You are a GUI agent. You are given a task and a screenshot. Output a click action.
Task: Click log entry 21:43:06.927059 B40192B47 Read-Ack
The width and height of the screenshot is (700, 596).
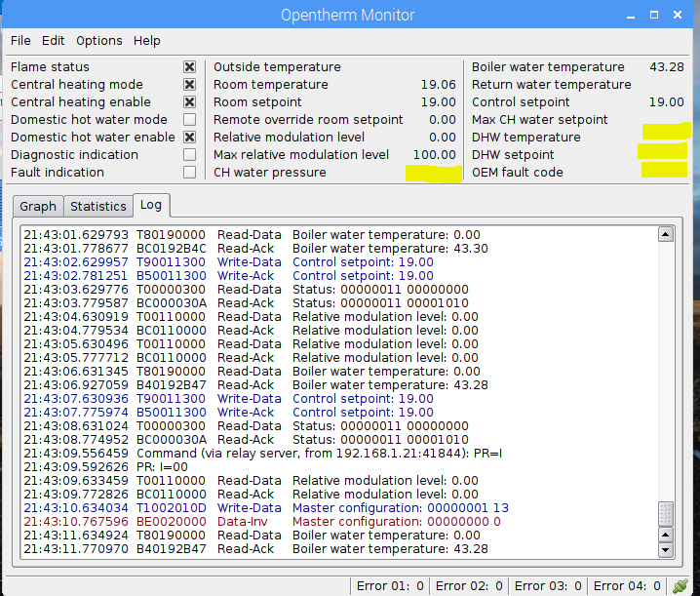(255, 384)
